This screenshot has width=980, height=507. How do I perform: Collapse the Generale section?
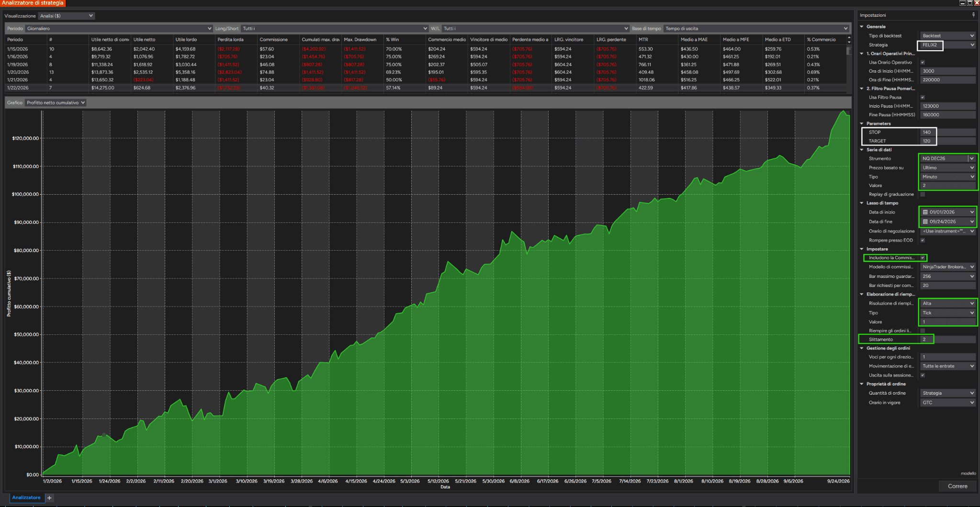pos(862,27)
